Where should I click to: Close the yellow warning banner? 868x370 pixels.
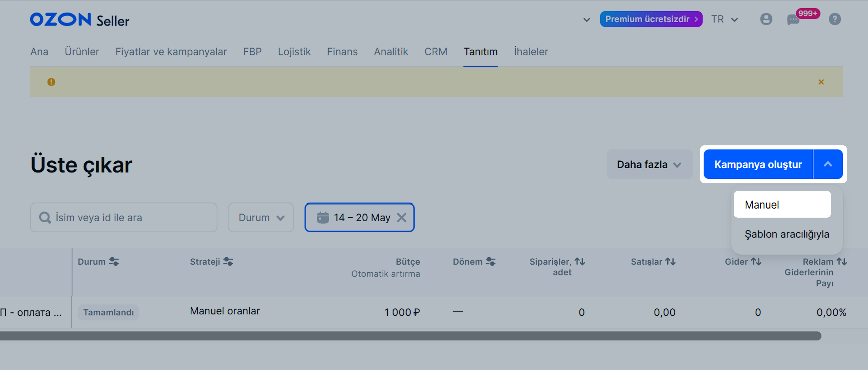(x=821, y=82)
